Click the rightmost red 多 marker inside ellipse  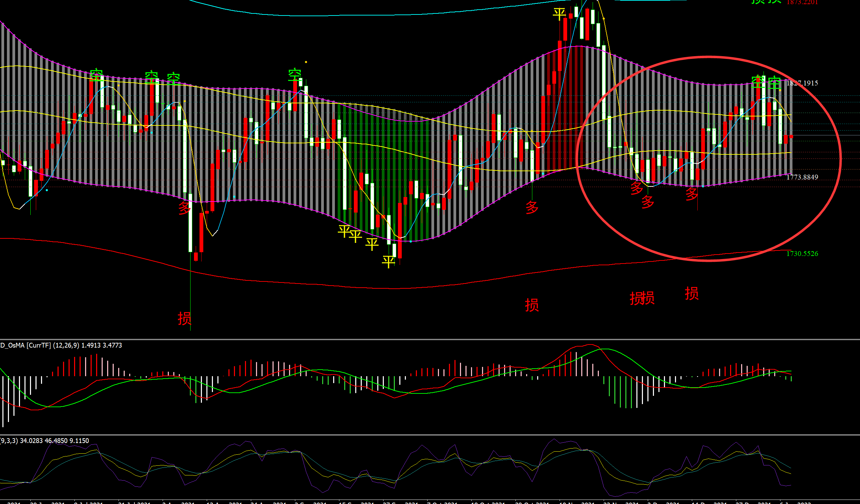[x=692, y=194]
